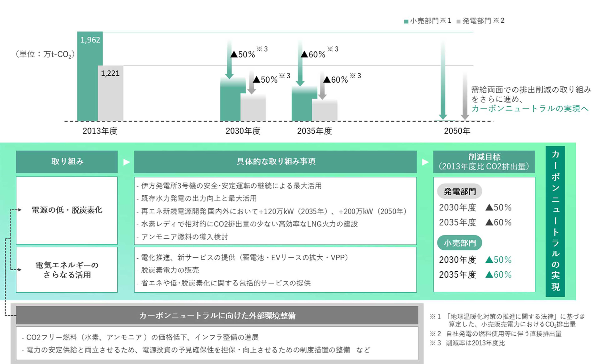Click the long gray 2050 arrow
Viewport: 600px width, 364px height.
point(464,95)
